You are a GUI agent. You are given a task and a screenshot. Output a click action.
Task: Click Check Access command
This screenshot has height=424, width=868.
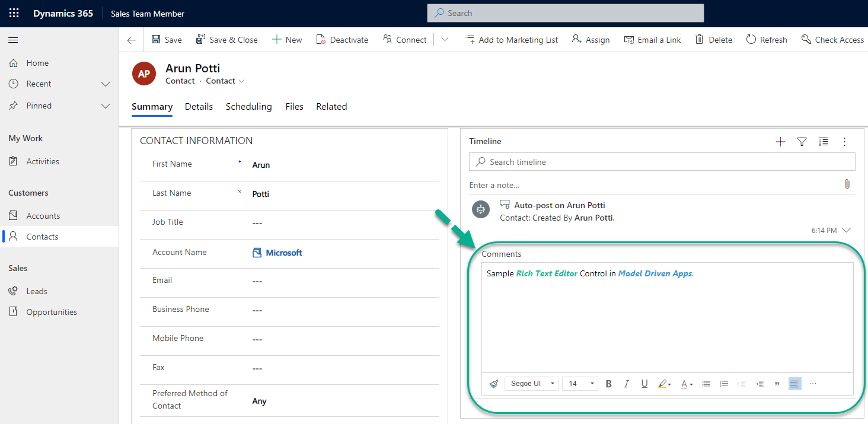832,40
